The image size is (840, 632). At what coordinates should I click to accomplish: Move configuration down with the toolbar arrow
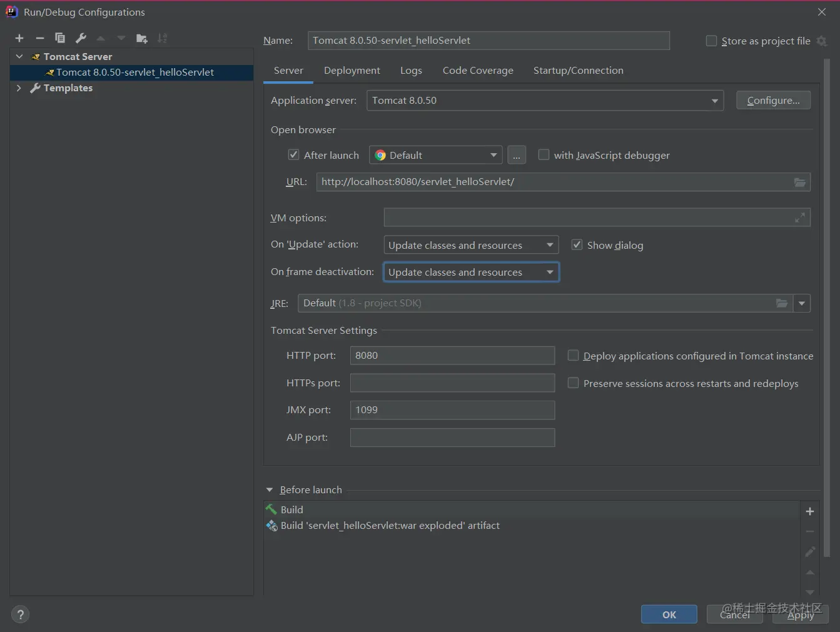tap(121, 38)
